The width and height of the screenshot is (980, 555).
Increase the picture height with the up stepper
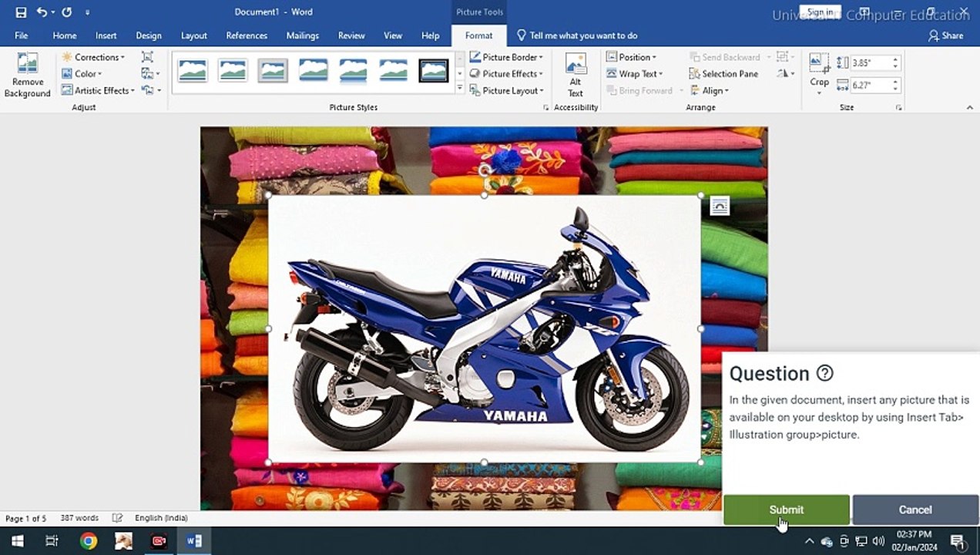(895, 60)
